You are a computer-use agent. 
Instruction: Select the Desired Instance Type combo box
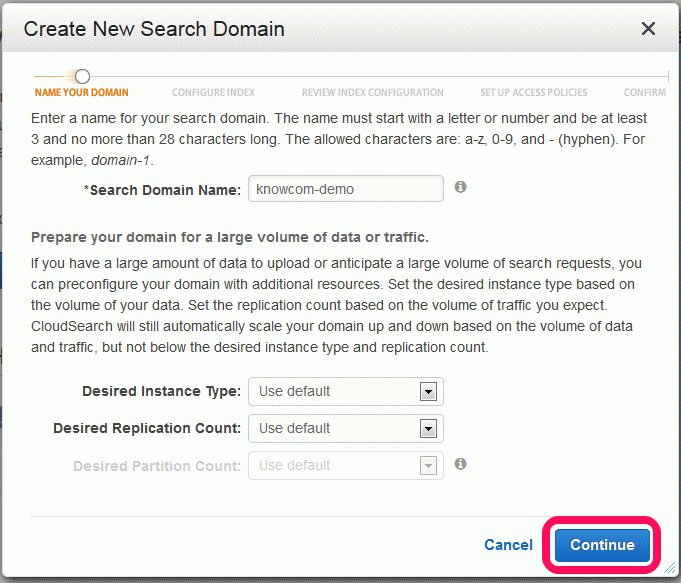346,391
